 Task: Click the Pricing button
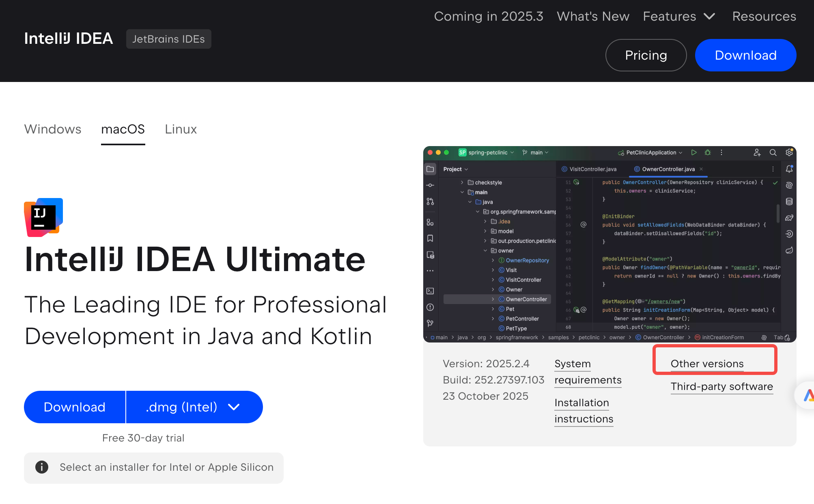pyautogui.click(x=646, y=55)
